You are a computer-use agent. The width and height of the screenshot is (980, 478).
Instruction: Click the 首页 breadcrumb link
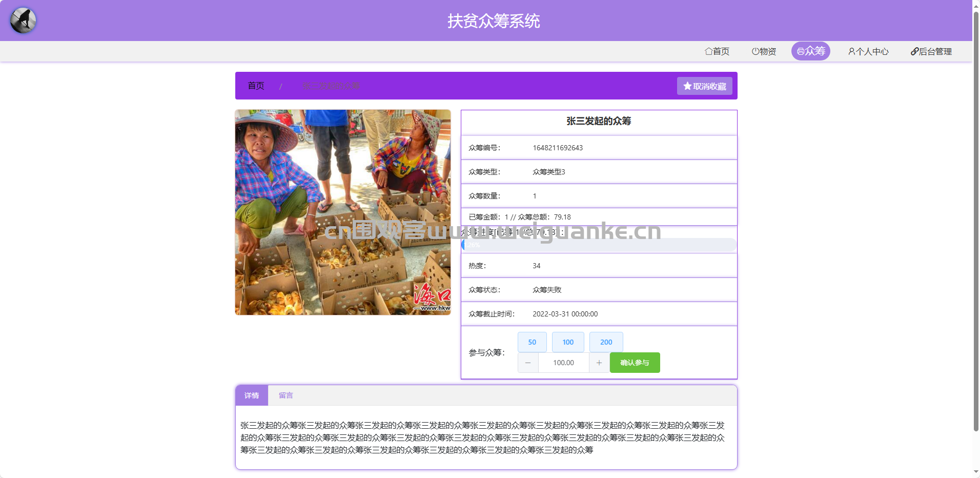[256, 86]
